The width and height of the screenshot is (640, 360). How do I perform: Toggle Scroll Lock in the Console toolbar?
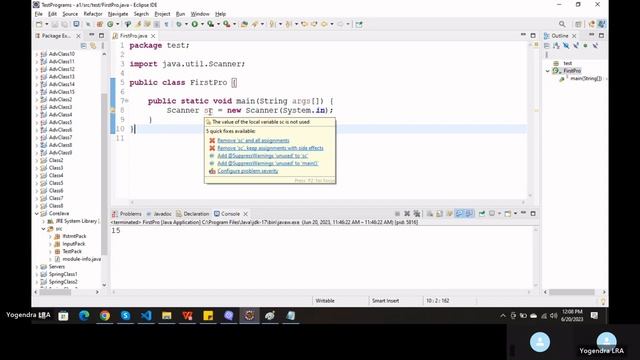pyautogui.click(x=440, y=214)
